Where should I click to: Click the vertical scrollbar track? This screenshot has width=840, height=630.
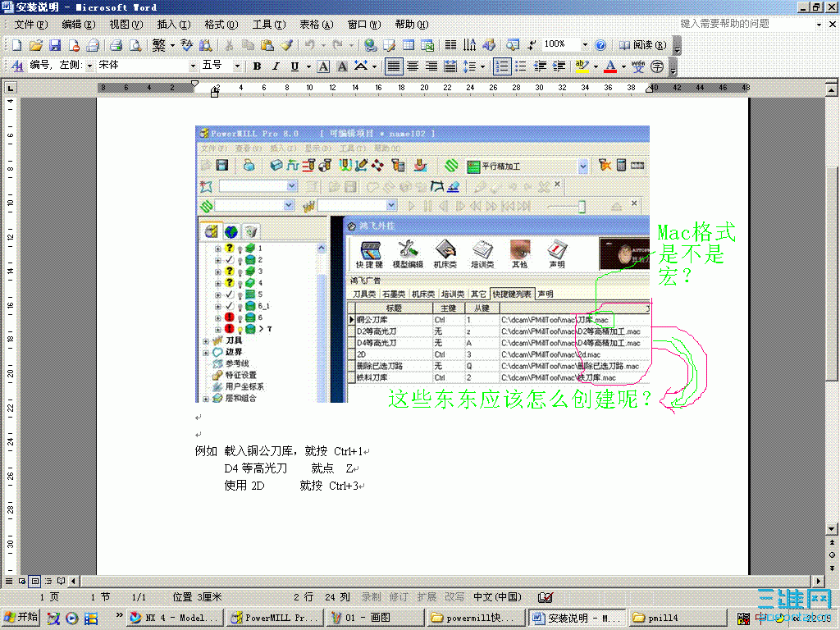click(x=832, y=450)
